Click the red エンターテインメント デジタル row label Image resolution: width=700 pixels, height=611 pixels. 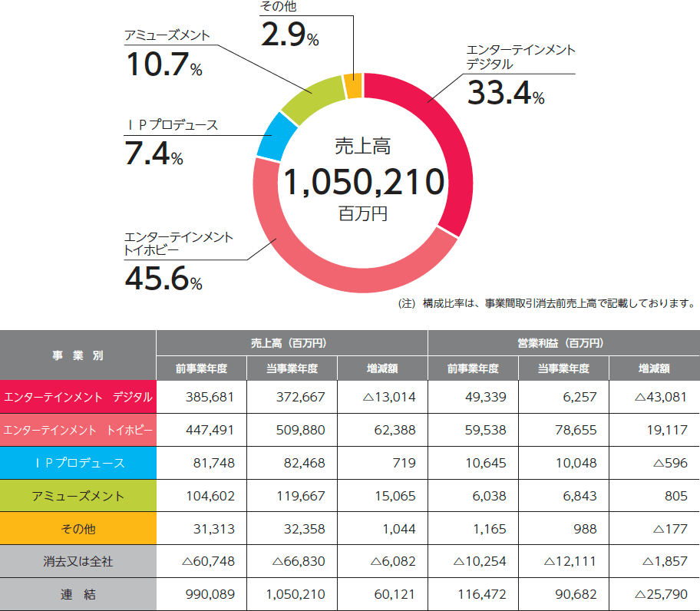pyautogui.click(x=78, y=397)
